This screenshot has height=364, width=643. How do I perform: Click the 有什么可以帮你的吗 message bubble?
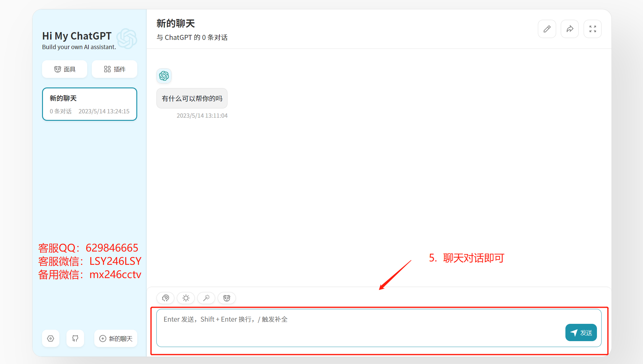[x=192, y=98]
